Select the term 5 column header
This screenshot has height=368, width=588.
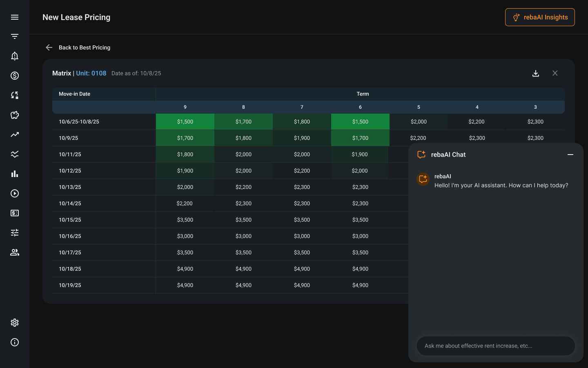click(x=419, y=107)
